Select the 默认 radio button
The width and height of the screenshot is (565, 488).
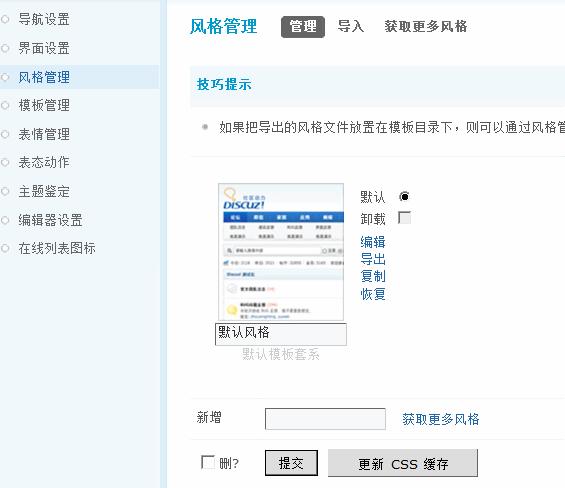click(x=404, y=197)
